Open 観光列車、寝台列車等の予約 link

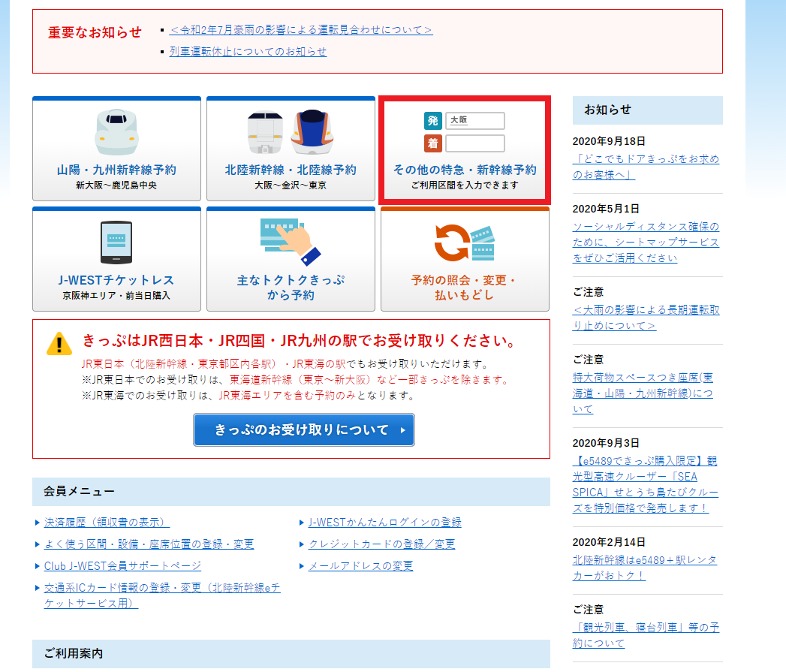tap(646, 635)
